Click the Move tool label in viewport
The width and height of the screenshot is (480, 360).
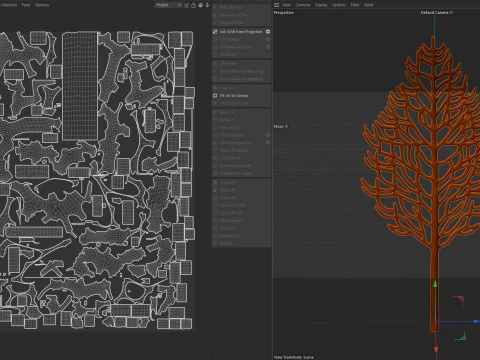281,126
